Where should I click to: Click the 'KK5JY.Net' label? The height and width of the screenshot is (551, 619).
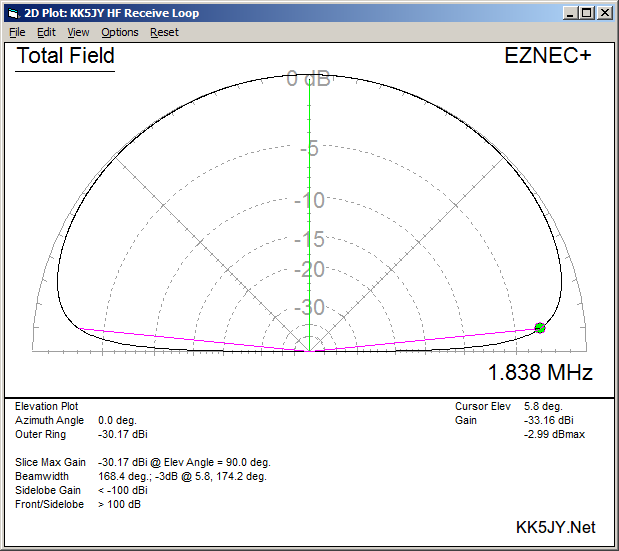click(556, 527)
